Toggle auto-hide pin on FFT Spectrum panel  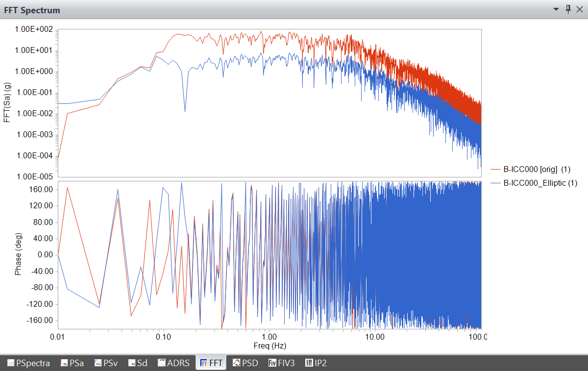coord(568,9)
